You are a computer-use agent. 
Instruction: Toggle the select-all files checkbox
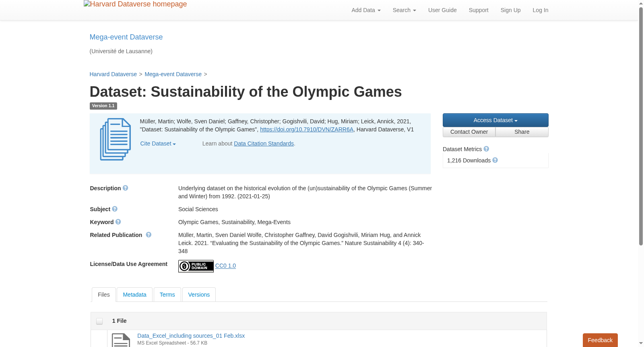coord(99,321)
